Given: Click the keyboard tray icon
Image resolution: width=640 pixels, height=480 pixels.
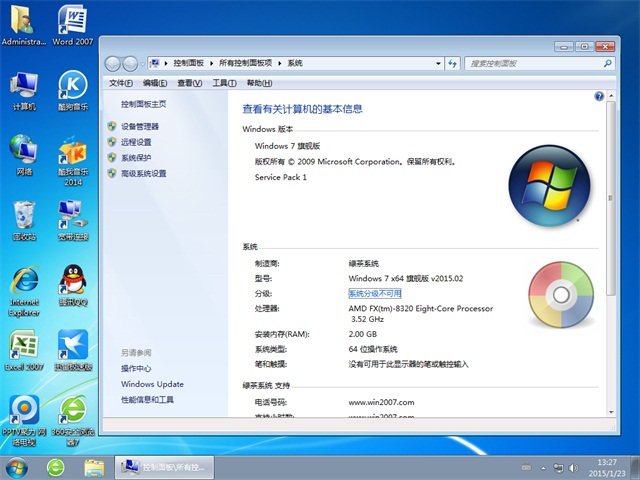Looking at the screenshot, I should click(526, 468).
